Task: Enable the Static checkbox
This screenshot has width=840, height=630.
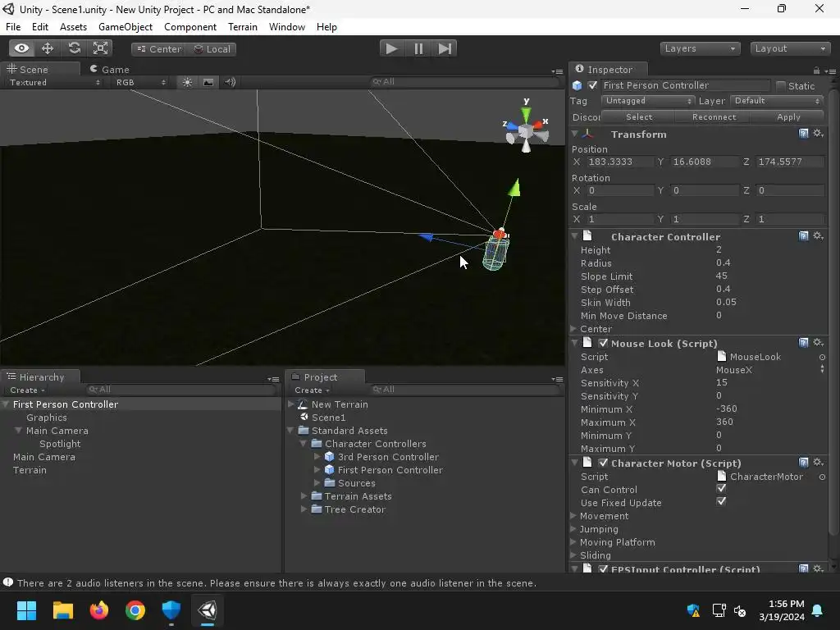Action: [x=781, y=85]
